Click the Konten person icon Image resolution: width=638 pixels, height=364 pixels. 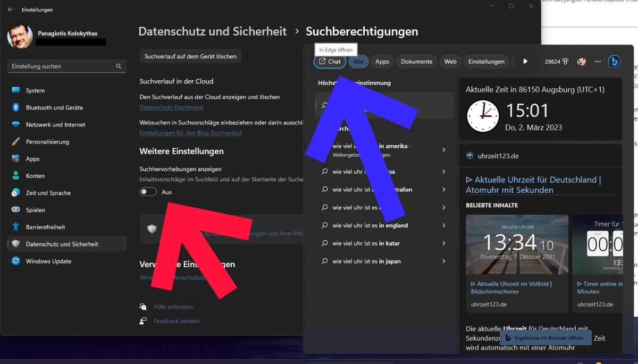(16, 175)
